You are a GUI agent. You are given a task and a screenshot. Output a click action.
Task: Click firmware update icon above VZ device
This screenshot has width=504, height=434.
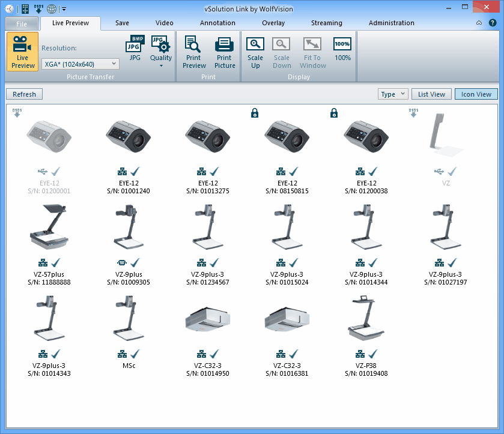pos(413,113)
